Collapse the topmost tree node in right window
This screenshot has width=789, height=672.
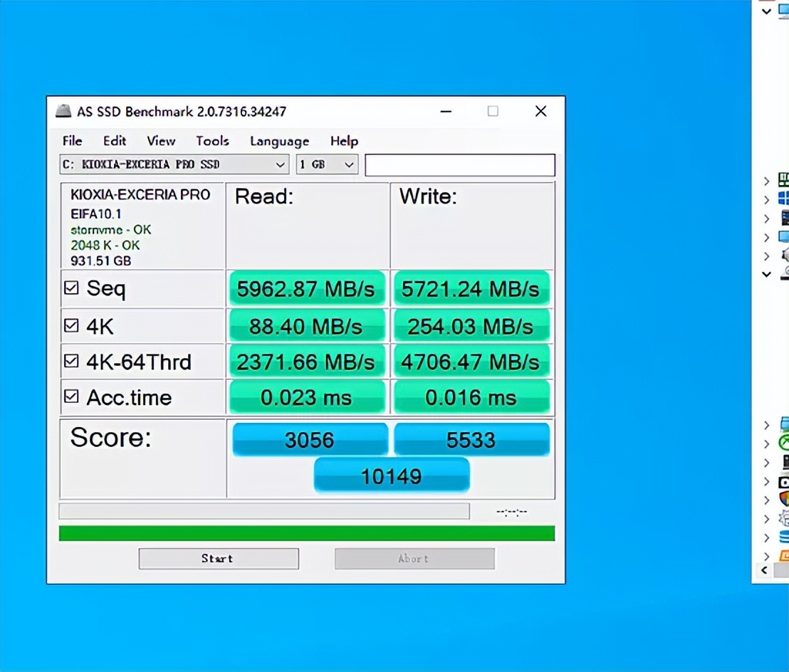pos(766,11)
